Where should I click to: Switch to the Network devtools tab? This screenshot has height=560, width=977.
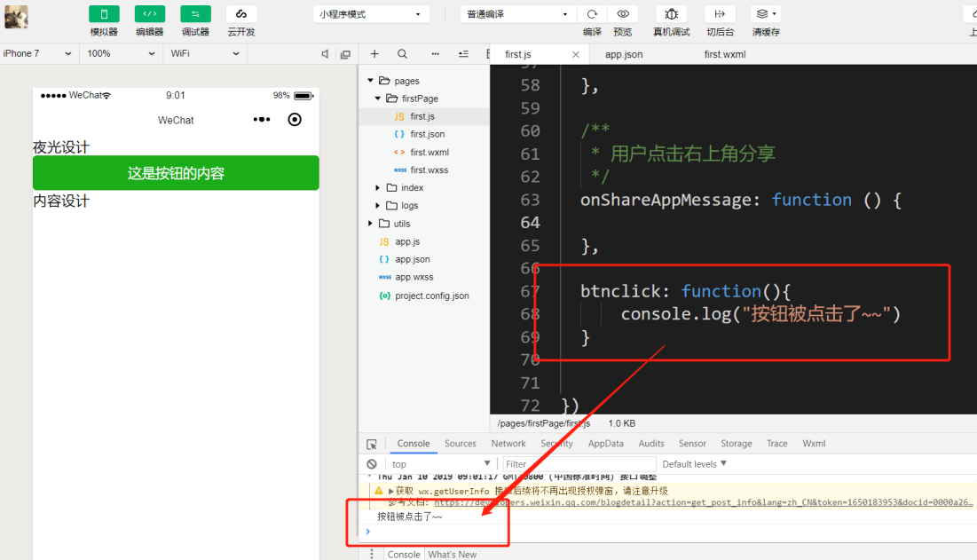coord(508,444)
